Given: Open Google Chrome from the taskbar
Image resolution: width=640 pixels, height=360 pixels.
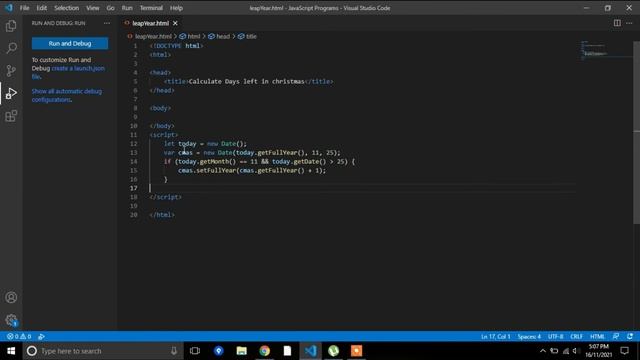Looking at the screenshot, I should (264, 351).
